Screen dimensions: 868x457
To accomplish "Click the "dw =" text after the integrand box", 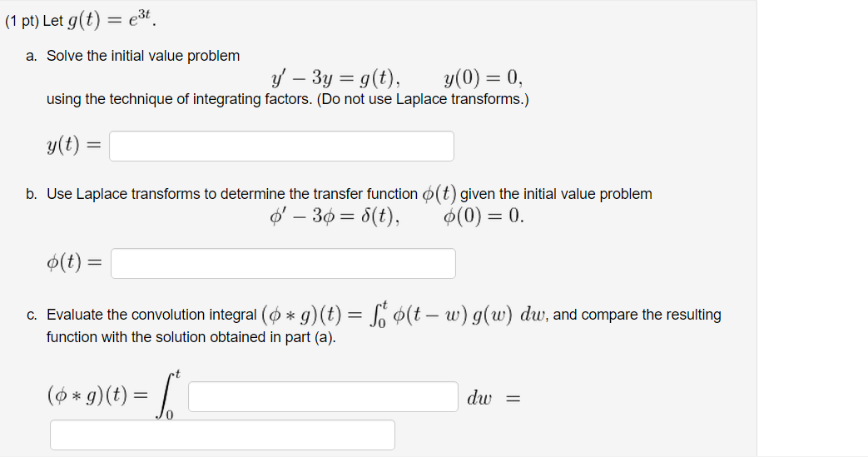I will (494, 398).
